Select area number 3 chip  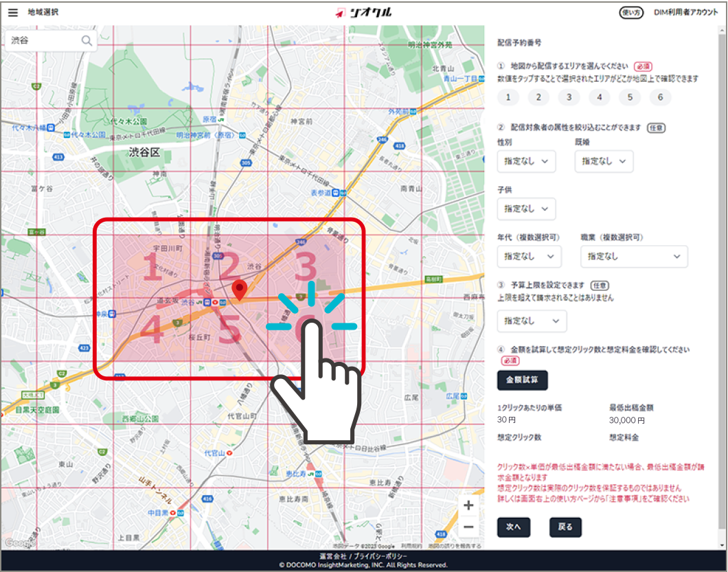(569, 98)
